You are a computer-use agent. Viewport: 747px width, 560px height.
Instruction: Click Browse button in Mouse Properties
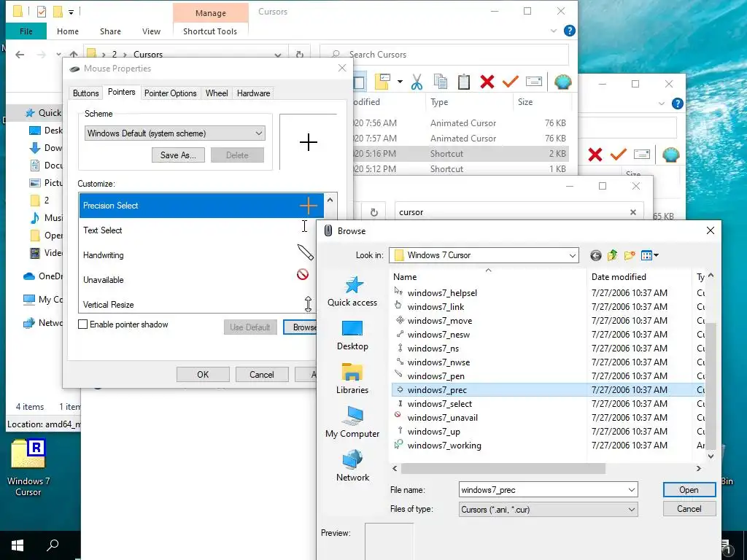point(300,327)
